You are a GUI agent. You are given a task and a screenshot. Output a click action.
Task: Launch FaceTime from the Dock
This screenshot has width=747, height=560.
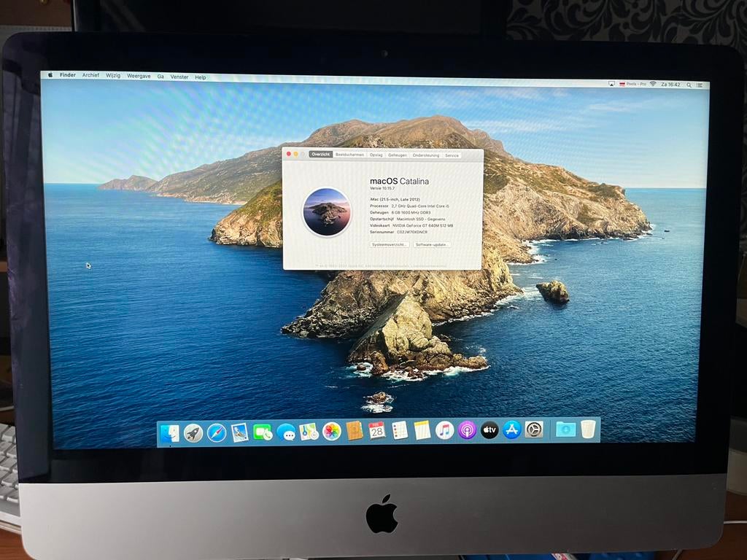tap(263, 432)
